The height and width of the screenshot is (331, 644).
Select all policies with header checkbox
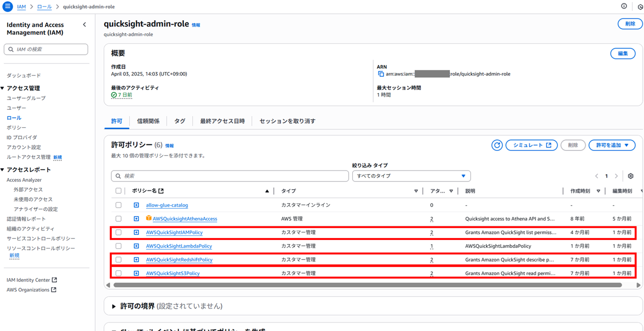[118, 191]
